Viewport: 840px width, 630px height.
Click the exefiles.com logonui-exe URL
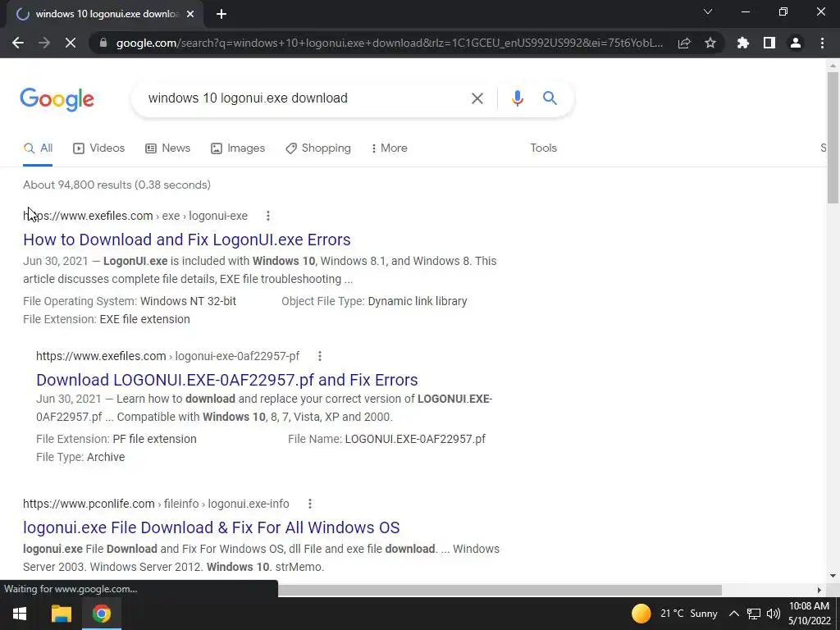(135, 216)
